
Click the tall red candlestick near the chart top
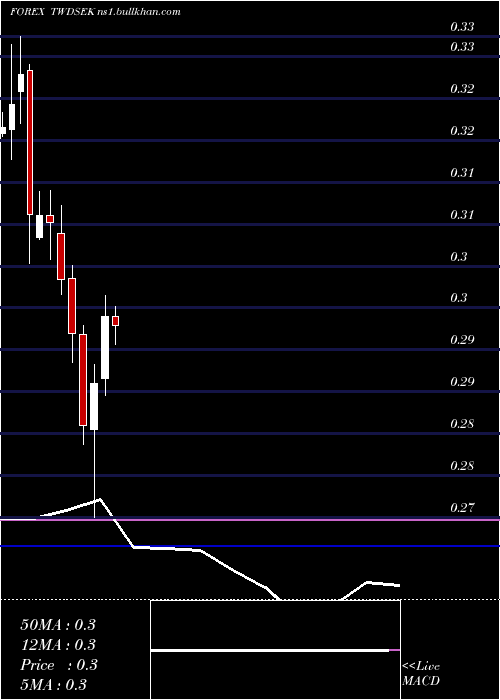30,142
